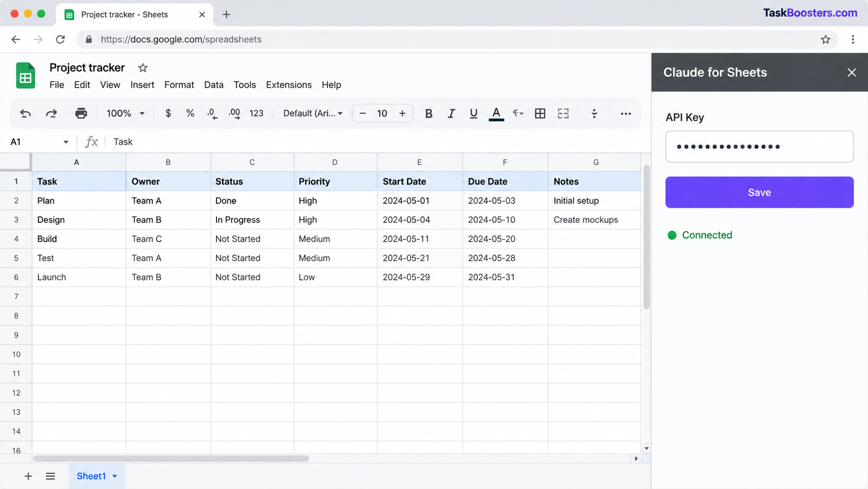Select the column D header
Viewport: 868px width, 489px height.
(335, 162)
